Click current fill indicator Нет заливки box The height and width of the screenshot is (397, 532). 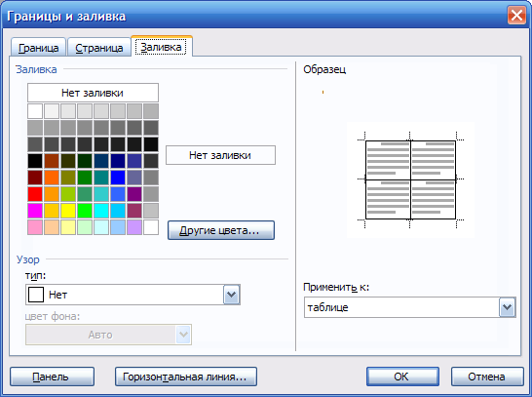[x=220, y=155]
